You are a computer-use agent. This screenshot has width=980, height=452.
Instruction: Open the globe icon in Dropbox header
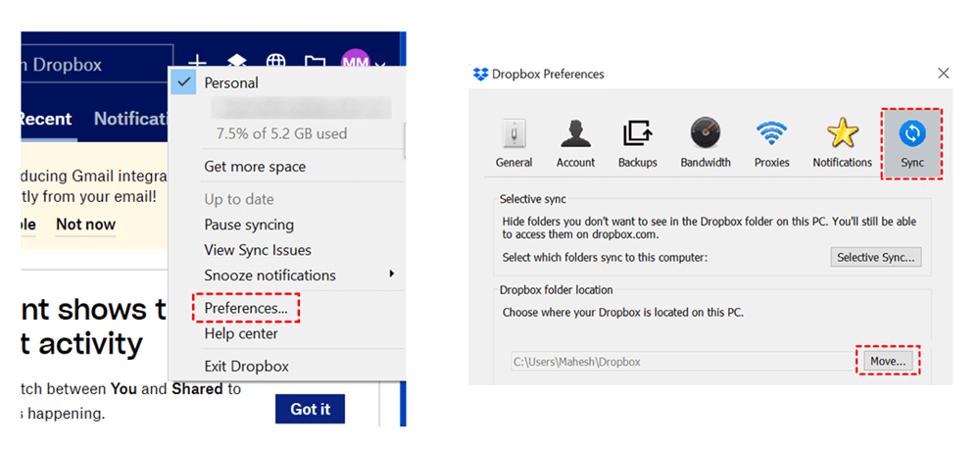[x=275, y=62]
